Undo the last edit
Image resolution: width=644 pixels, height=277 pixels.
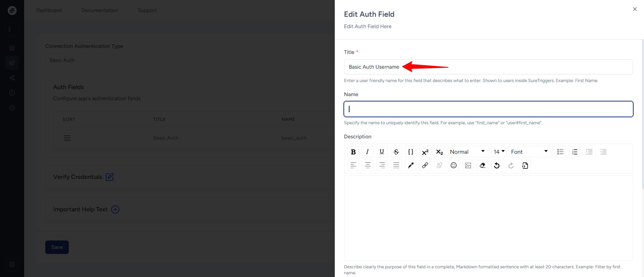(x=497, y=165)
